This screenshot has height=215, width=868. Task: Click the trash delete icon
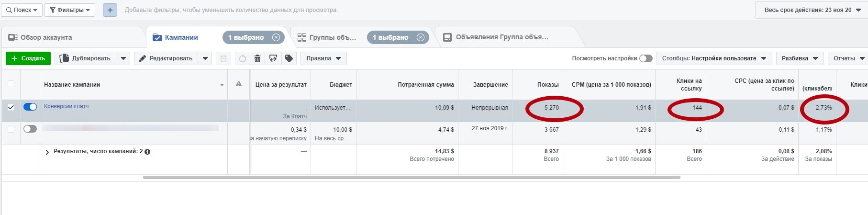[x=257, y=58]
